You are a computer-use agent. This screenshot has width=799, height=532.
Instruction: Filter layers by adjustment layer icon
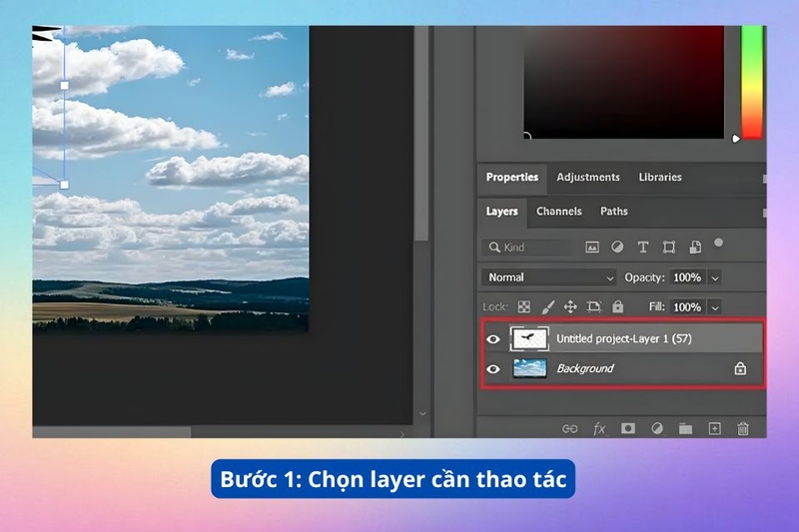[x=617, y=248]
